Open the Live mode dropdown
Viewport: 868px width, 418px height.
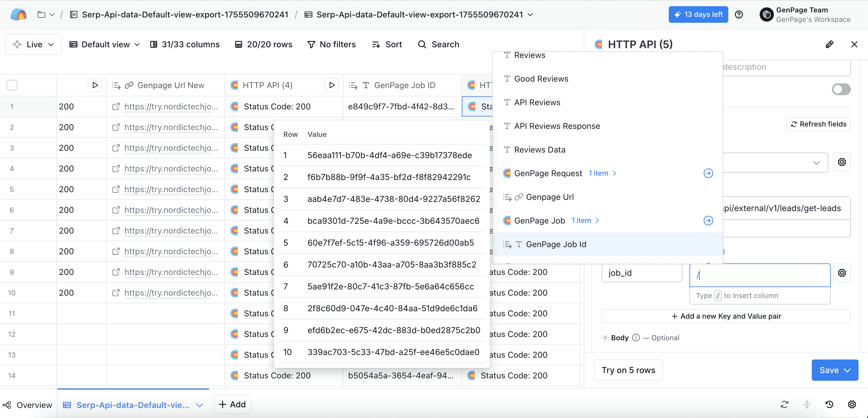[x=33, y=44]
